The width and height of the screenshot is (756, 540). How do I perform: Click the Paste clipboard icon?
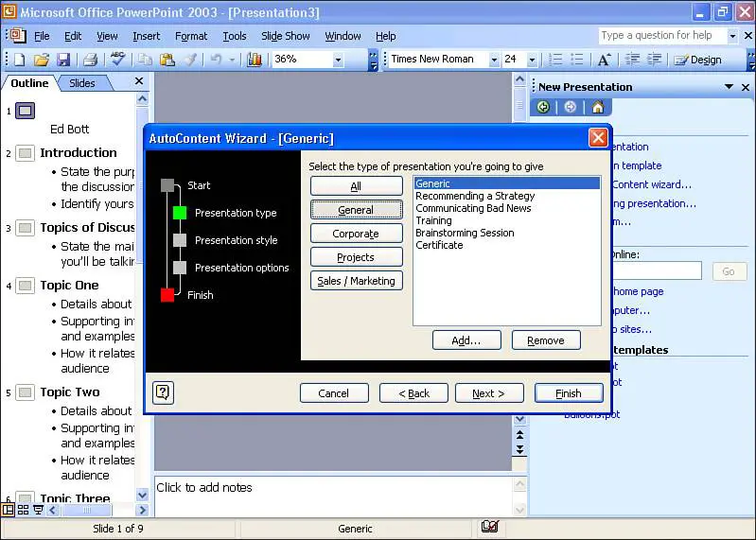167,60
